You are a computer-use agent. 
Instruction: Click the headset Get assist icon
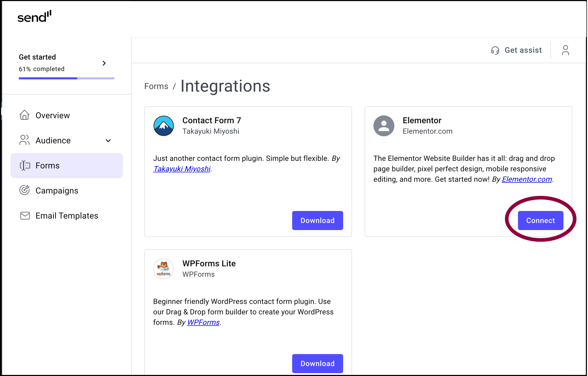[x=495, y=50]
